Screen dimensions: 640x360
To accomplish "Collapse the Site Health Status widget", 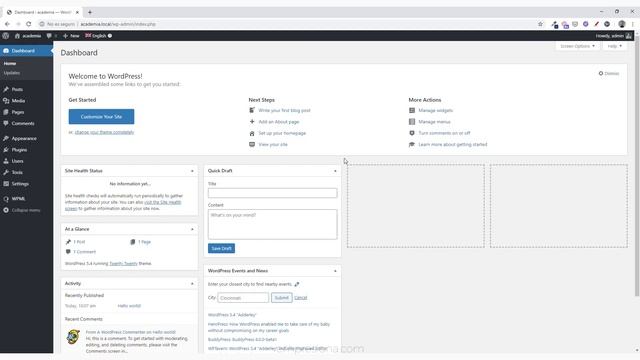I will click(x=192, y=171).
